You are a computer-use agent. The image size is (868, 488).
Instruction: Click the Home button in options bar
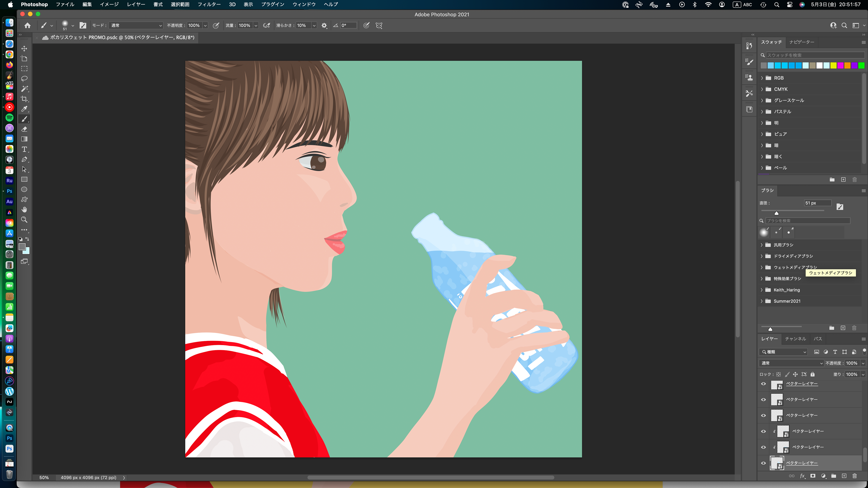(28, 25)
